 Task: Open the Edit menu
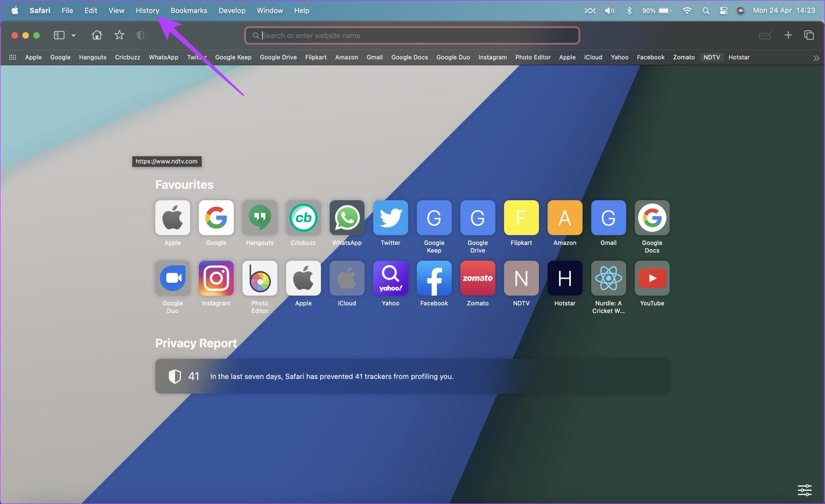(x=91, y=10)
